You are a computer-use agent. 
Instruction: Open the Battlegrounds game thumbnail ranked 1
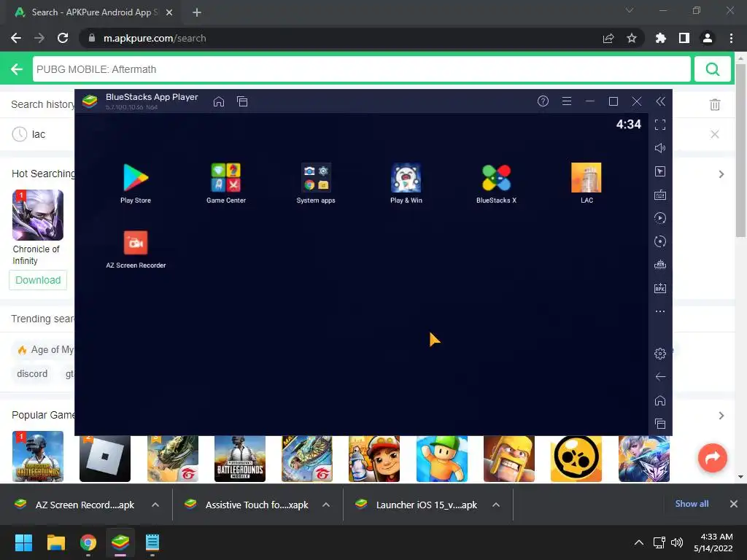pyautogui.click(x=38, y=456)
